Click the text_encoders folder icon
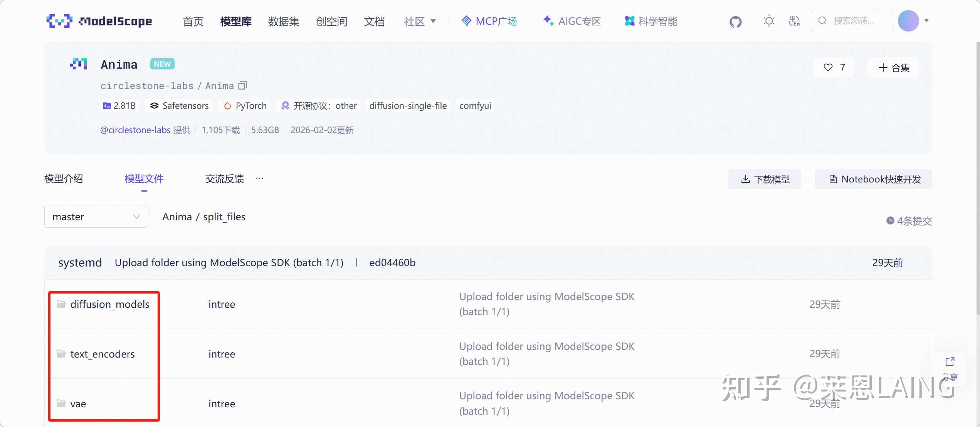The height and width of the screenshot is (427, 980). 61,354
